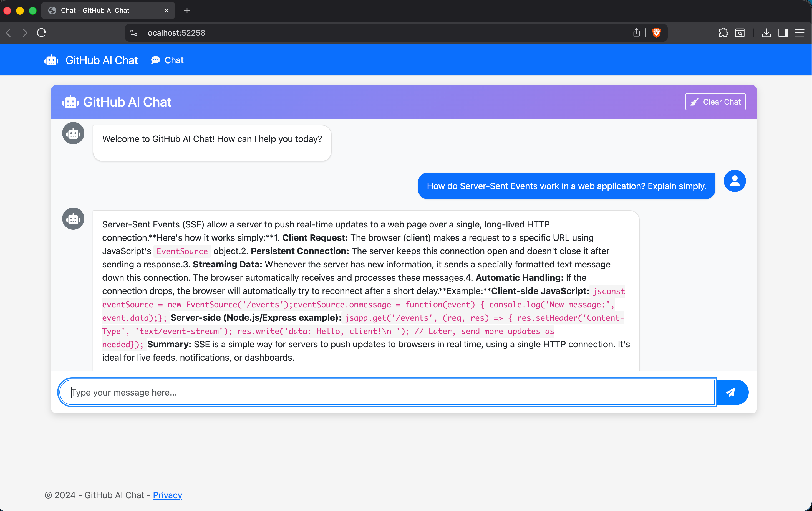812x511 pixels.
Task: Open the Privacy link in the footer
Action: (168, 495)
